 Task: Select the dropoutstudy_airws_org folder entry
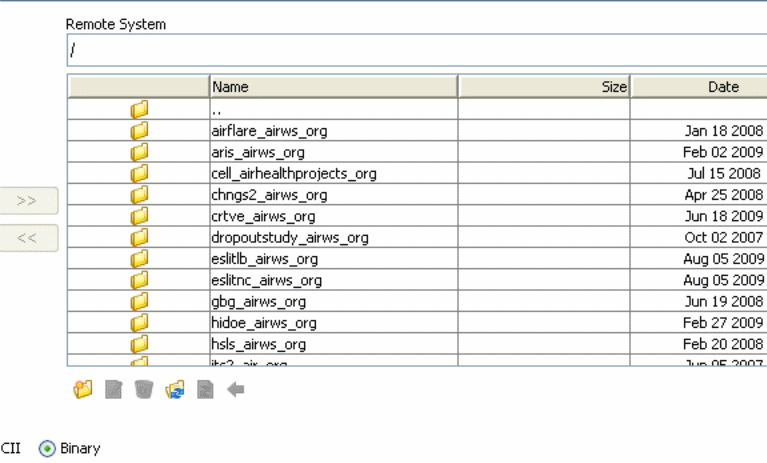290,237
